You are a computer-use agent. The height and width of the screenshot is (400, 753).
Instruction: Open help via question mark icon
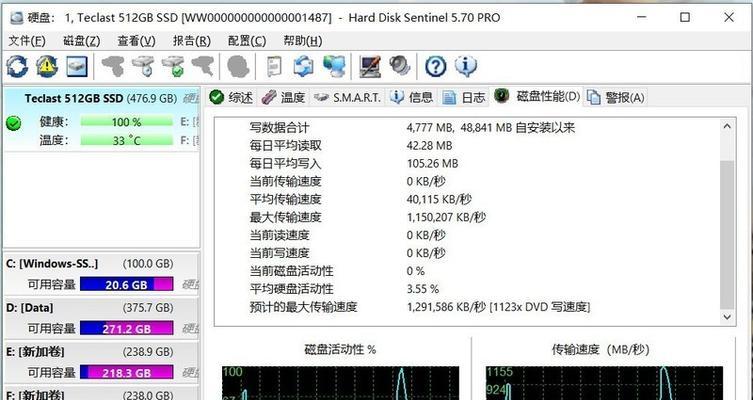click(x=436, y=66)
